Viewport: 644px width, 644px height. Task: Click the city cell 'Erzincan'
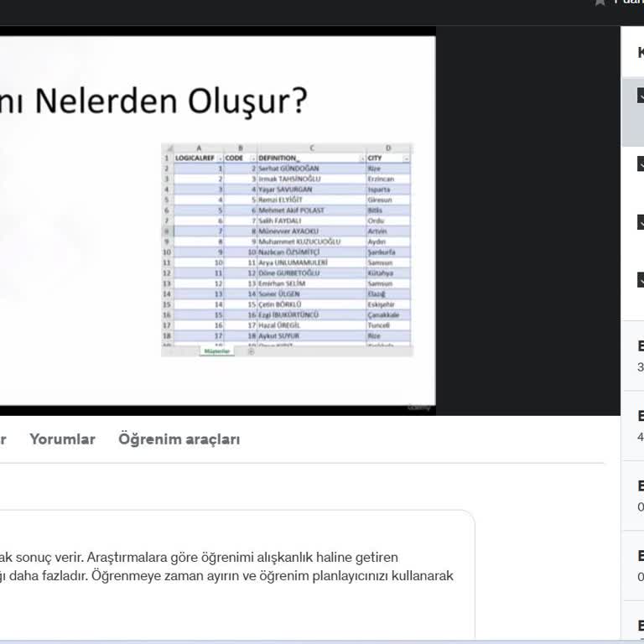click(388, 179)
